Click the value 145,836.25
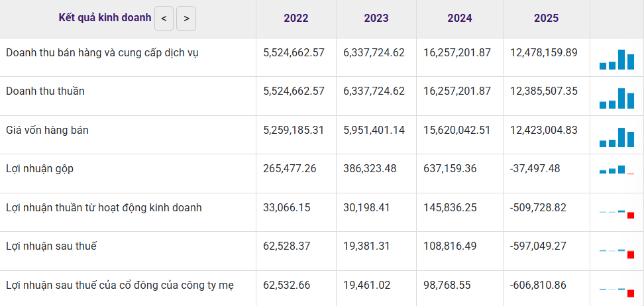 (450, 208)
